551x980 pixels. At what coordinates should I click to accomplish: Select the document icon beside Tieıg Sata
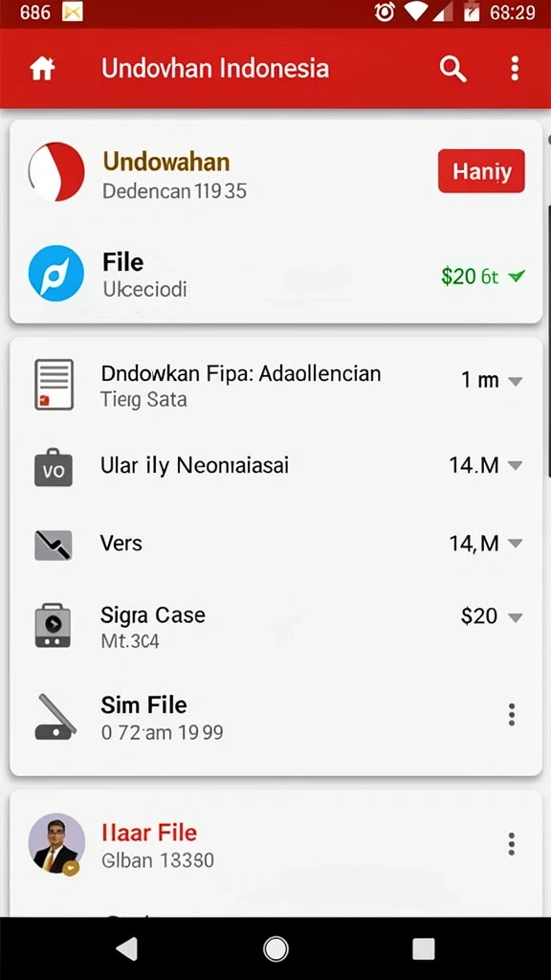click(54, 385)
